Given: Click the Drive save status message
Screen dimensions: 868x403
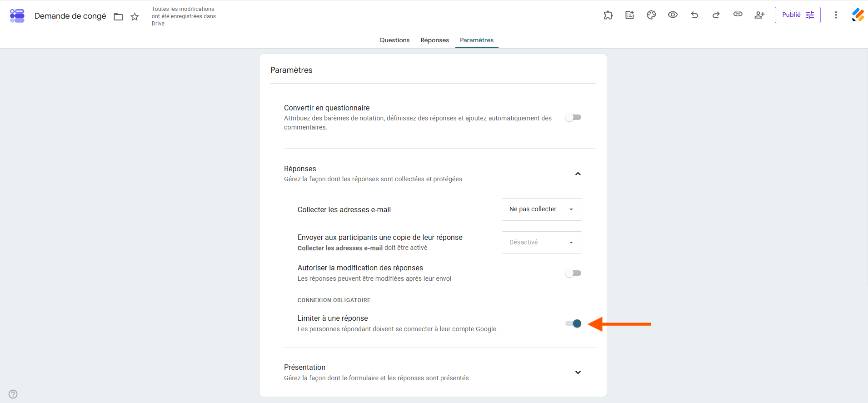Looking at the screenshot, I should point(184,16).
